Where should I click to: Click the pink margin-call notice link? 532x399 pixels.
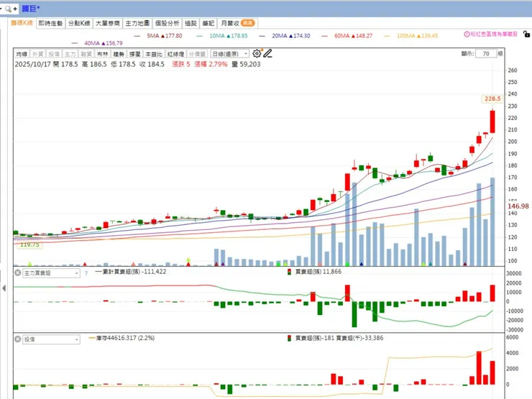point(493,35)
